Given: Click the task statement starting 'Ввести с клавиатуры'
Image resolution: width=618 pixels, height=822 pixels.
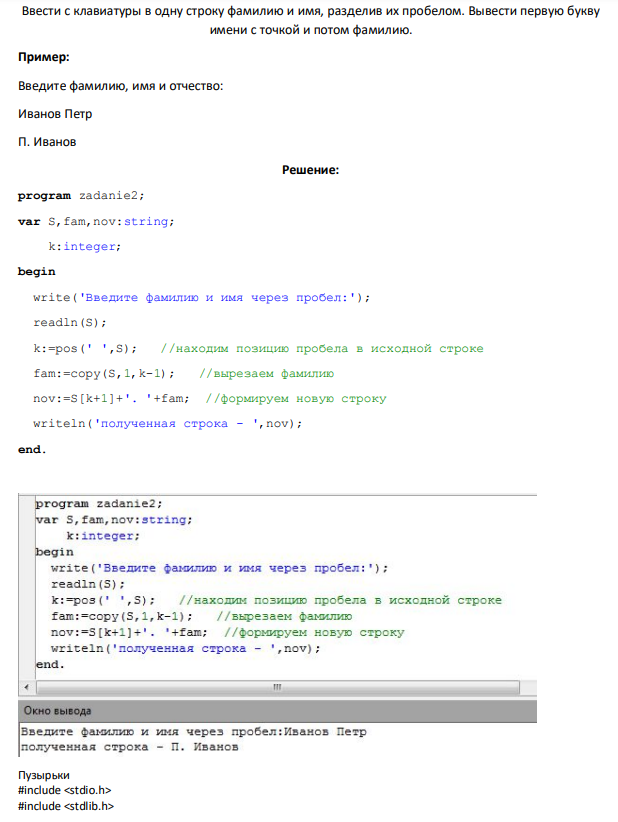Looking at the screenshot, I should 311,20.
